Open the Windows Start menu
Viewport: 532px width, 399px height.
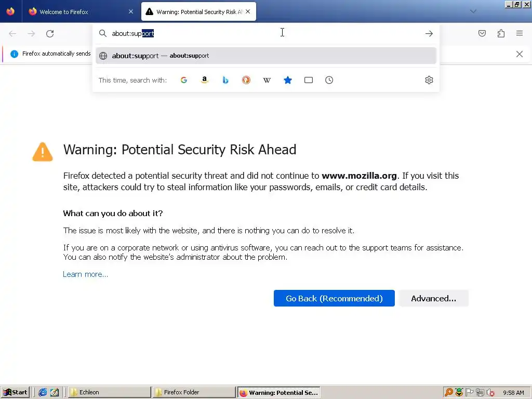(15, 392)
